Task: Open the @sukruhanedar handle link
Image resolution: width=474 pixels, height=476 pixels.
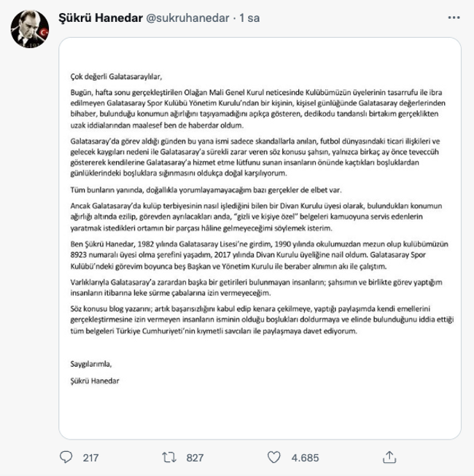Action: pyautogui.click(x=187, y=18)
